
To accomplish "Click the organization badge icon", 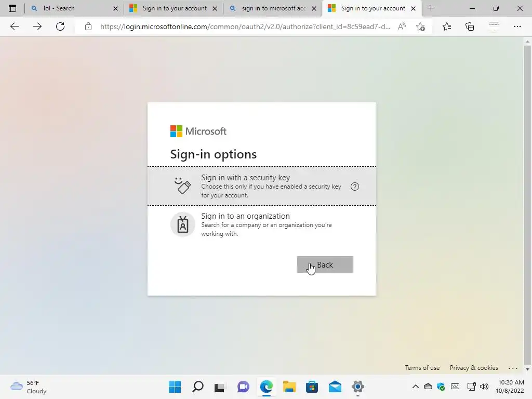I will click(182, 224).
